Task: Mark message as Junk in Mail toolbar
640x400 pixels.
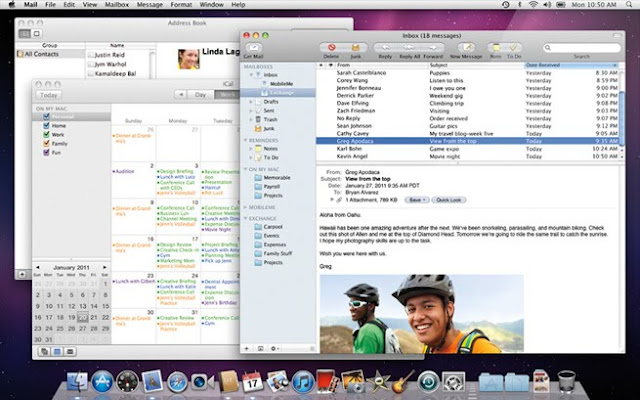Action: pyautogui.click(x=356, y=48)
